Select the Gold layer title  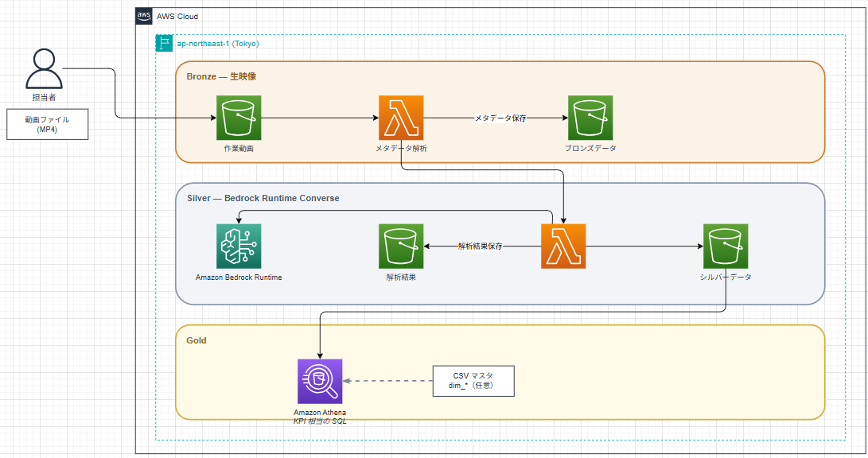pos(197,340)
